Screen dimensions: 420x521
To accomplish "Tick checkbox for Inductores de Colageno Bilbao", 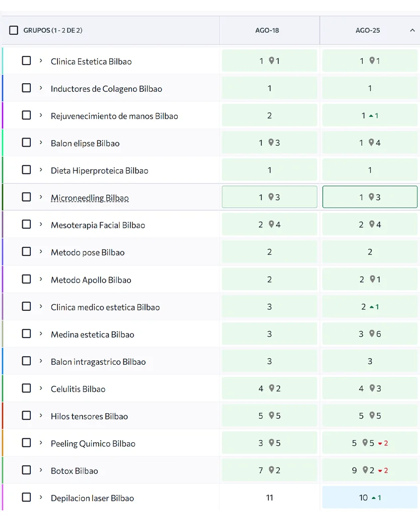I will tap(26, 88).
